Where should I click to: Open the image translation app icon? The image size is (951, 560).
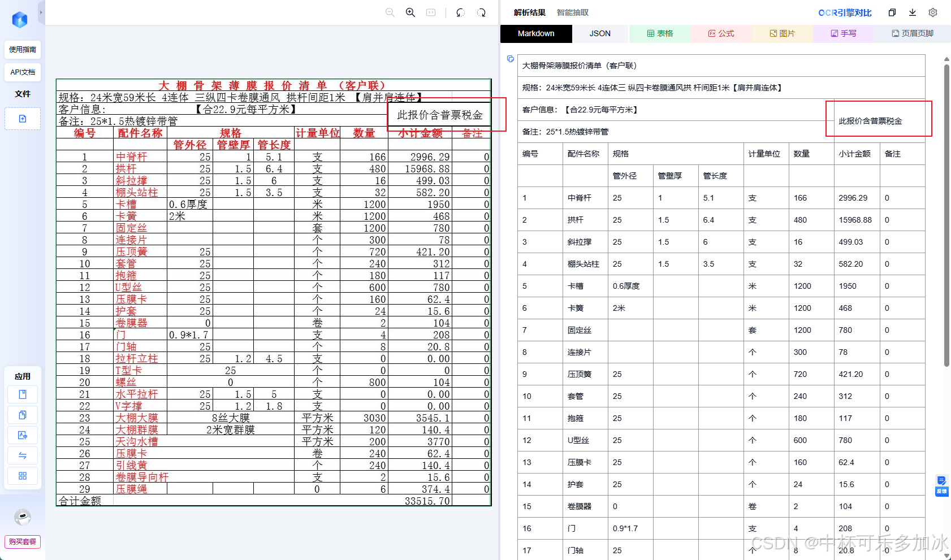(x=23, y=435)
